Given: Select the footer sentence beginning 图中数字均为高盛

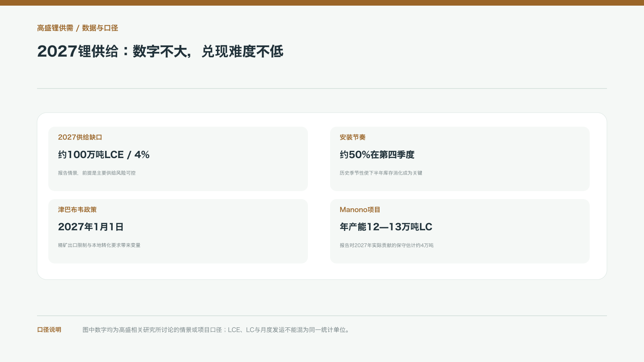Looking at the screenshot, I should pyautogui.click(x=217, y=330).
